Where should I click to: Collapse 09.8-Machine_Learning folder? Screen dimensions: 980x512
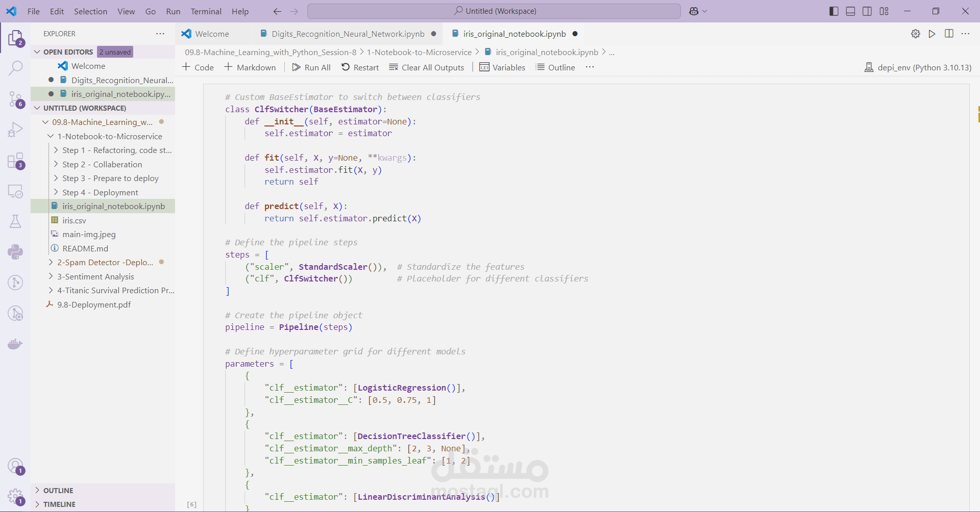click(x=45, y=122)
